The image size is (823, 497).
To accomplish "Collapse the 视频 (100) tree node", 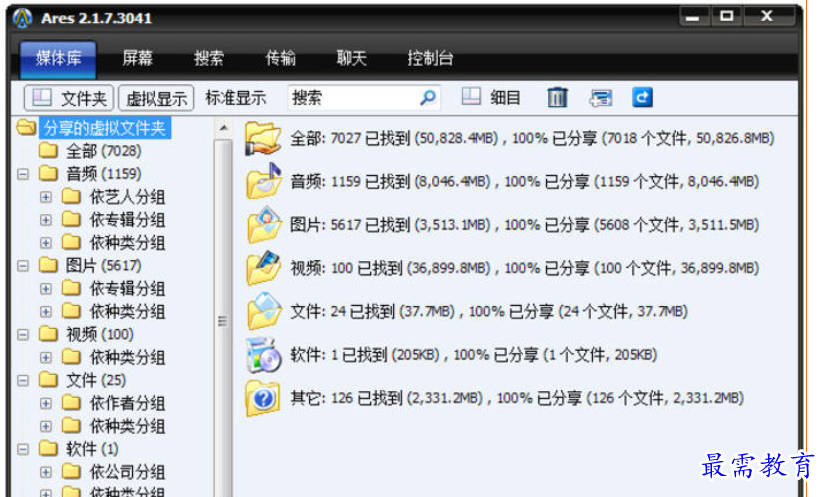I will tap(23, 334).
